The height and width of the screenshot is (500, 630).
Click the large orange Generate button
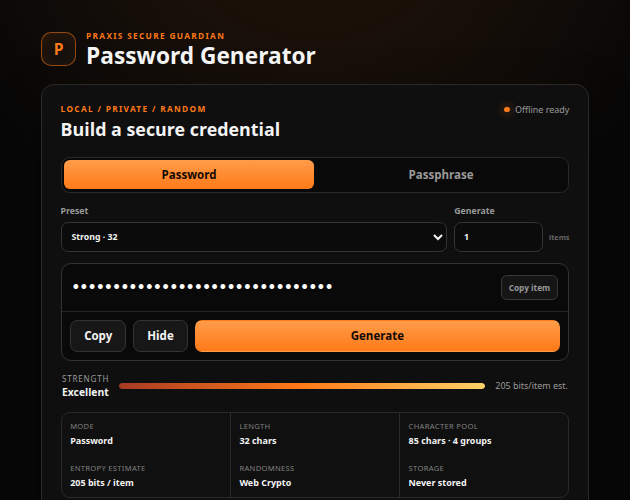(x=377, y=336)
